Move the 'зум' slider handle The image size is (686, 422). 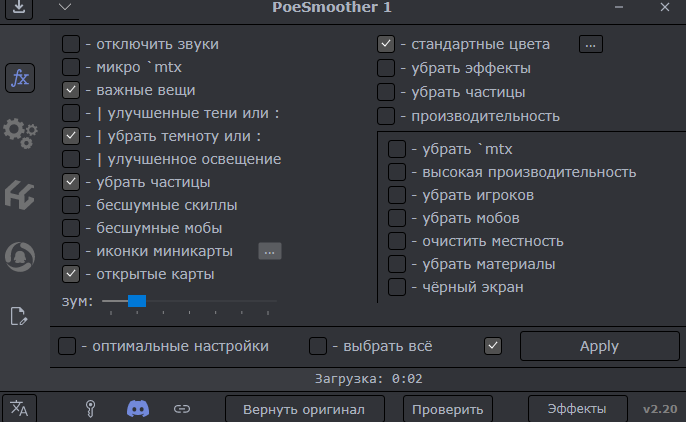137,301
